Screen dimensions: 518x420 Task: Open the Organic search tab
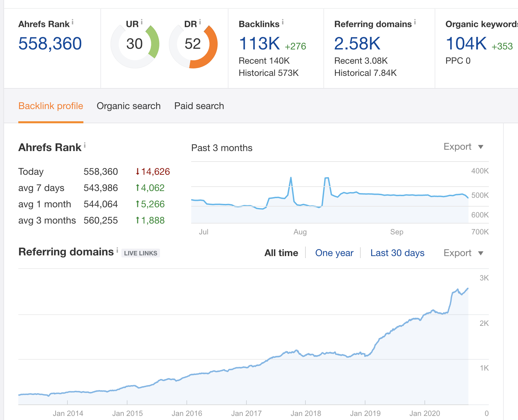pyautogui.click(x=129, y=106)
